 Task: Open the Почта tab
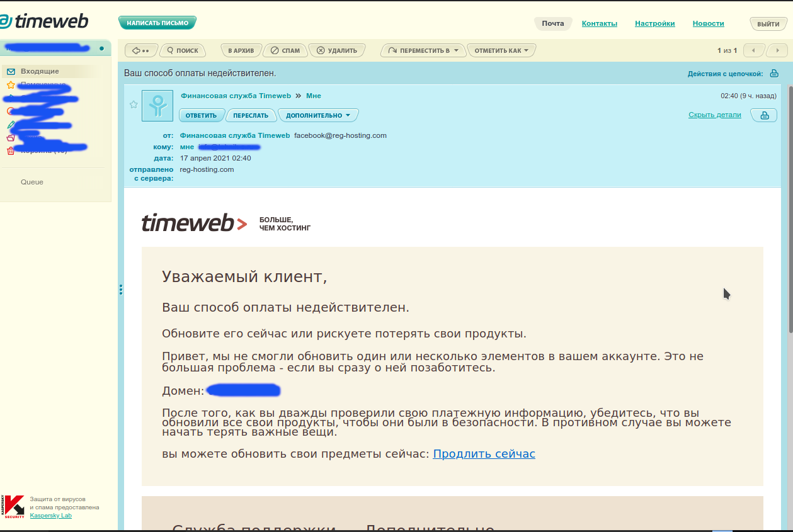(x=553, y=23)
